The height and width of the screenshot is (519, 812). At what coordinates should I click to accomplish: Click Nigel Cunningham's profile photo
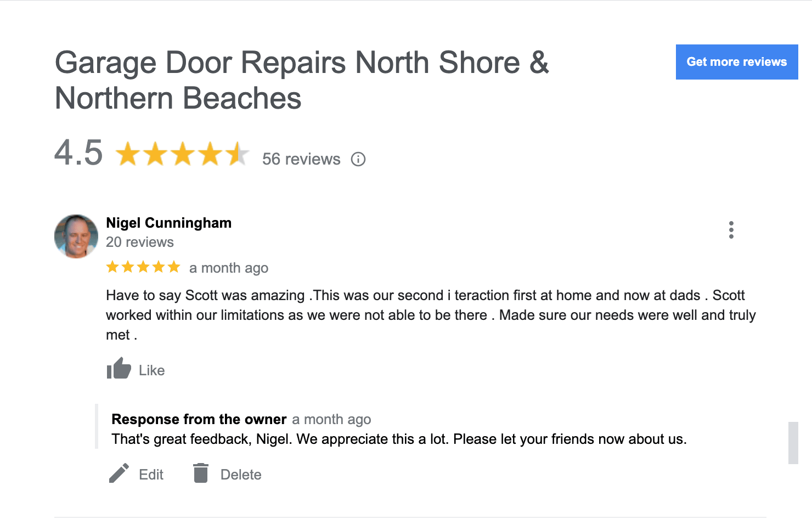(76, 236)
